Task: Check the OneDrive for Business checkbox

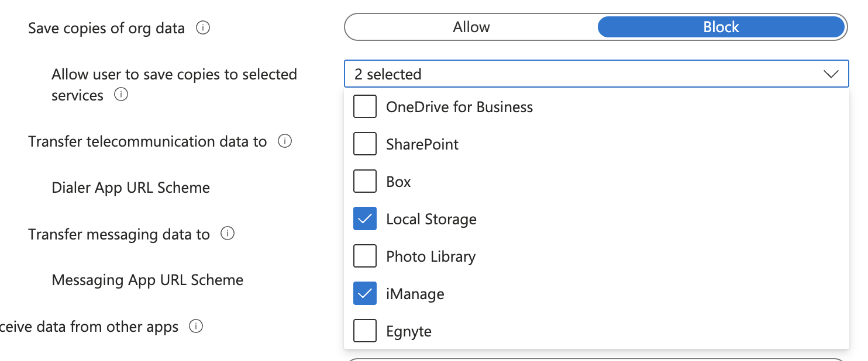Action: coord(365,107)
